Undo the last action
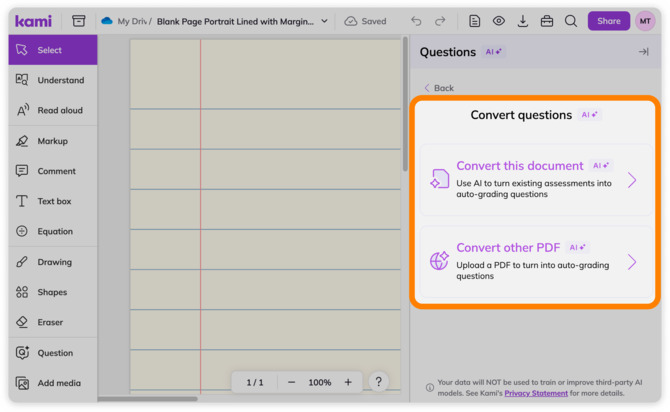Screen dimensions: 670x412 (416, 21)
